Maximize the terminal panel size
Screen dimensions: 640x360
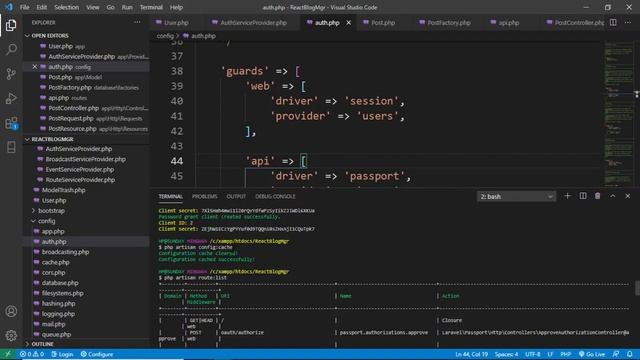point(613,196)
